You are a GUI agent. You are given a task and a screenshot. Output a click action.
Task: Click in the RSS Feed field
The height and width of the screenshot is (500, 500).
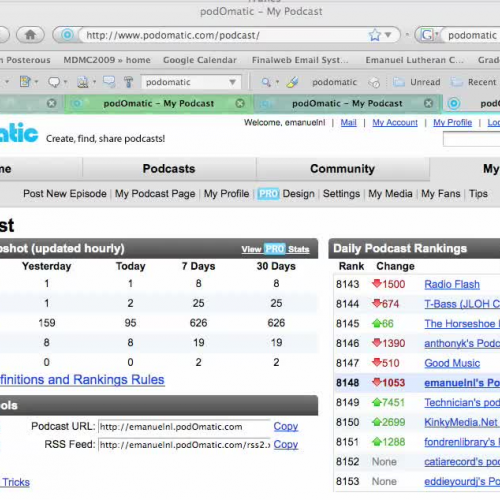tap(184, 445)
